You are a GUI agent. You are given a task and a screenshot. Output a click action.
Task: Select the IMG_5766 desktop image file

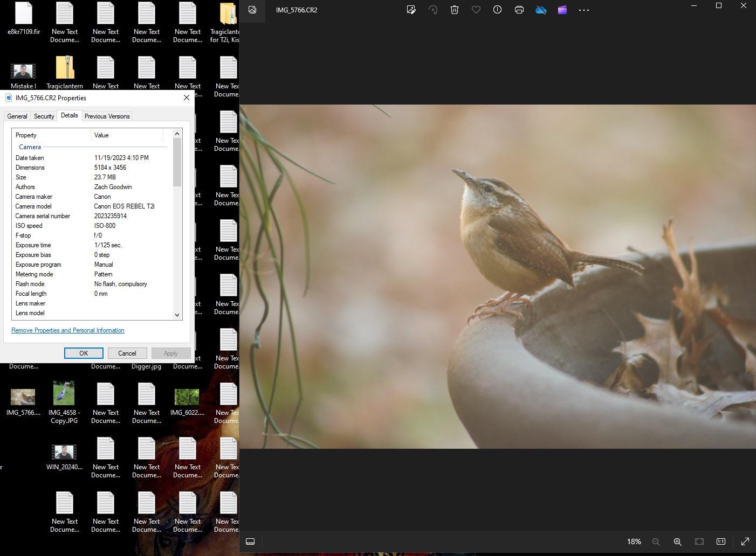tap(23, 402)
